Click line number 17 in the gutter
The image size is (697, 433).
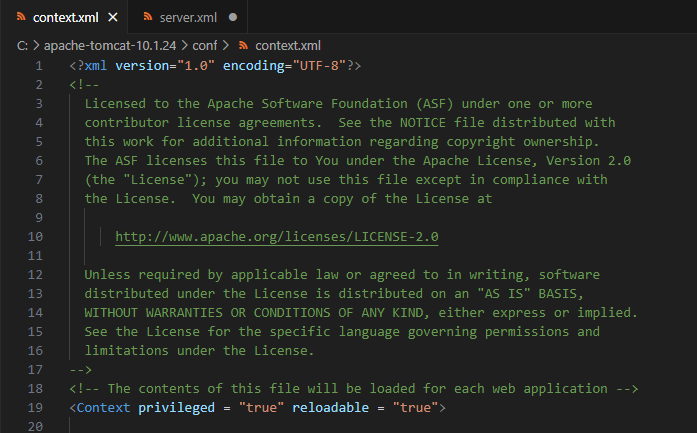[x=36, y=369]
